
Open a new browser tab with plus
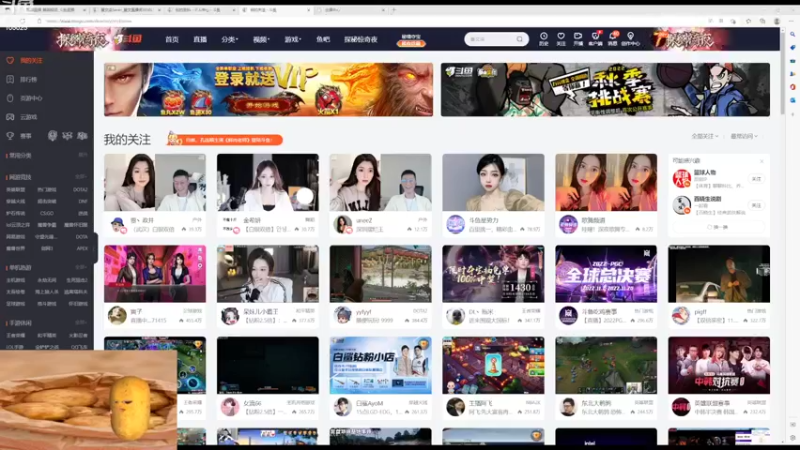click(x=393, y=10)
